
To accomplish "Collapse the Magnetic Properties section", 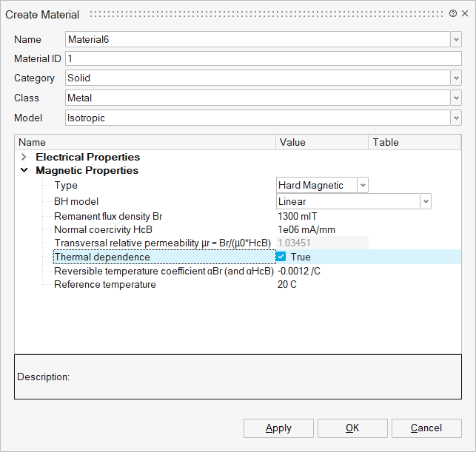I will [24, 171].
